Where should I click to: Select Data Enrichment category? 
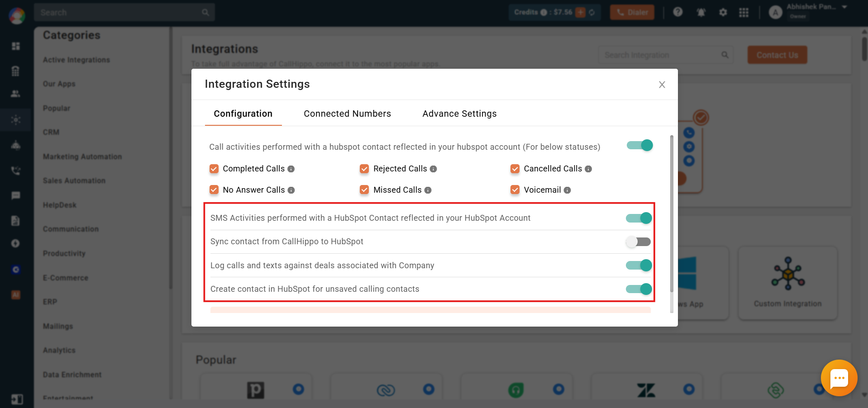tap(72, 375)
